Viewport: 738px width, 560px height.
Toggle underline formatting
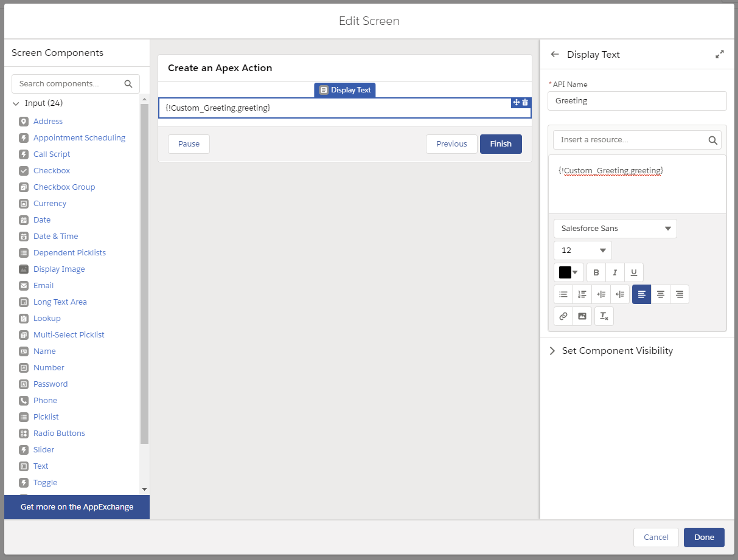(x=633, y=272)
